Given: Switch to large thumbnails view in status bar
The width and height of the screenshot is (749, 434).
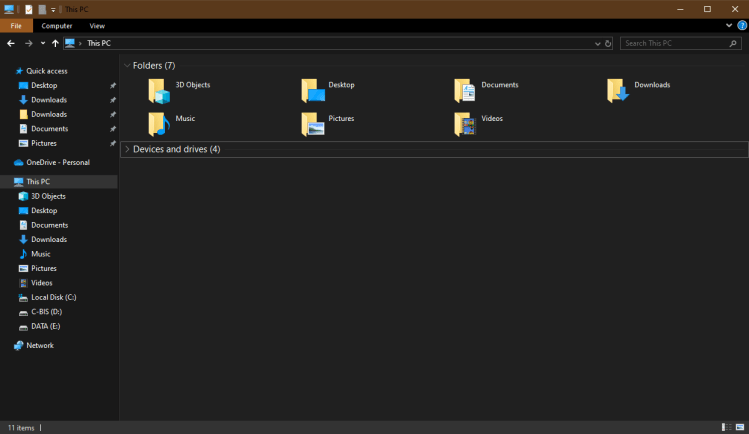Looking at the screenshot, I should [739, 427].
